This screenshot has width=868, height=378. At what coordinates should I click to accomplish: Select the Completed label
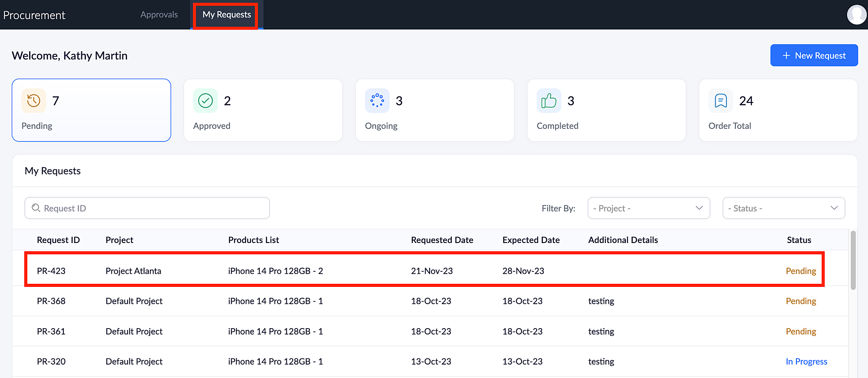point(558,126)
